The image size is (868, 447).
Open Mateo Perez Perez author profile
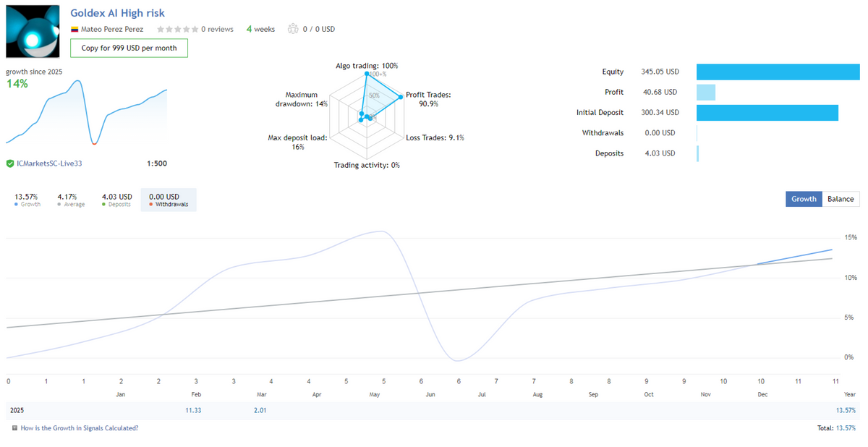(112, 30)
